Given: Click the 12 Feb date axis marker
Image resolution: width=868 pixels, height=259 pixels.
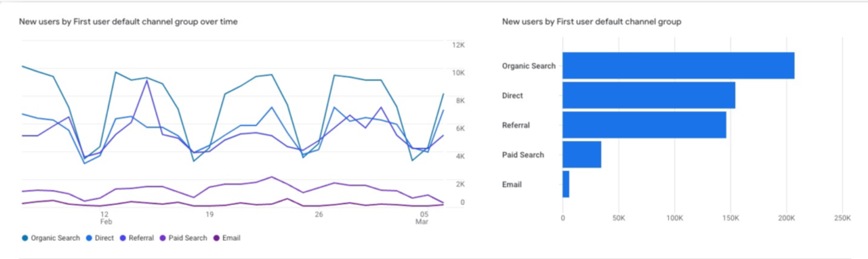Looking at the screenshot, I should tap(105, 218).
